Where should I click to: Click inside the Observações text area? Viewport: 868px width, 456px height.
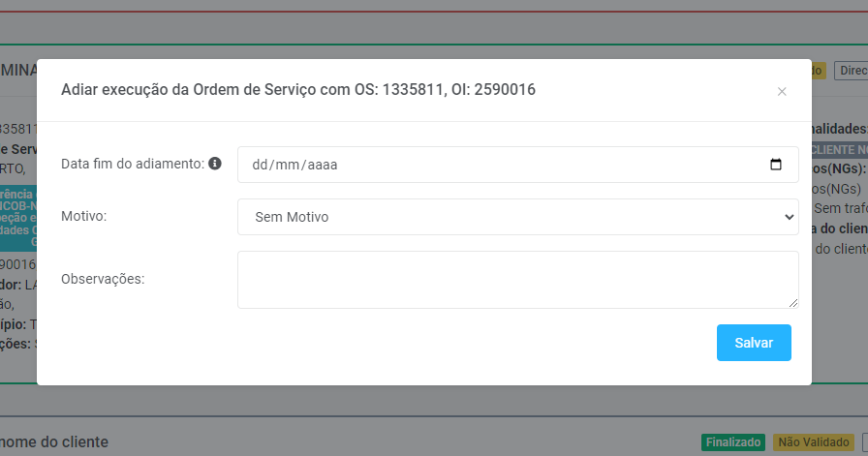[x=518, y=280]
